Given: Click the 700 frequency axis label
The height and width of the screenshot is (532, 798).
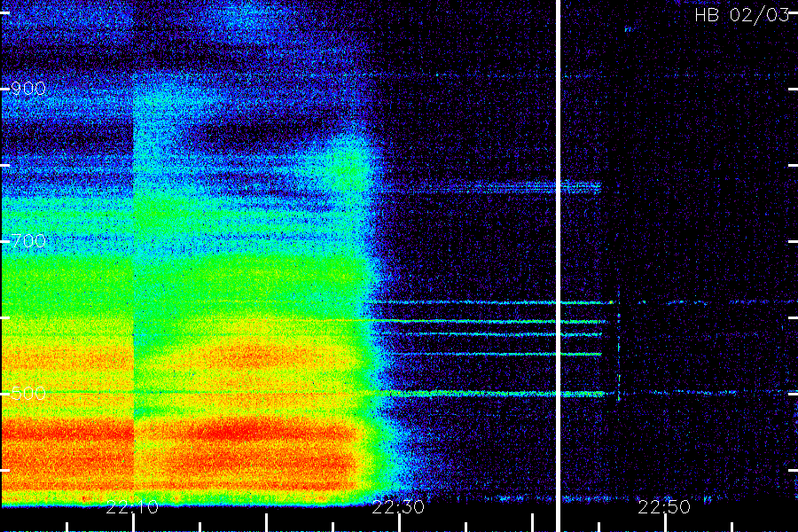Looking at the screenshot, I should tap(28, 241).
